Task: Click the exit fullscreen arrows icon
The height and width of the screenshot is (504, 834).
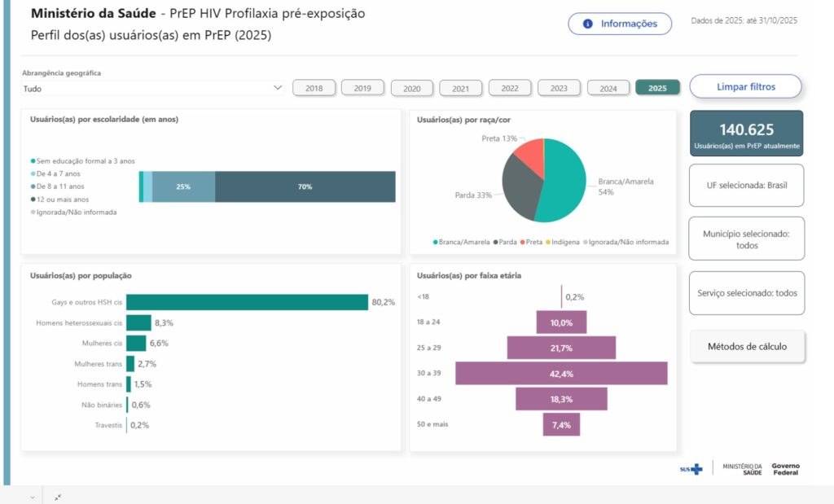Action: pos(58,497)
